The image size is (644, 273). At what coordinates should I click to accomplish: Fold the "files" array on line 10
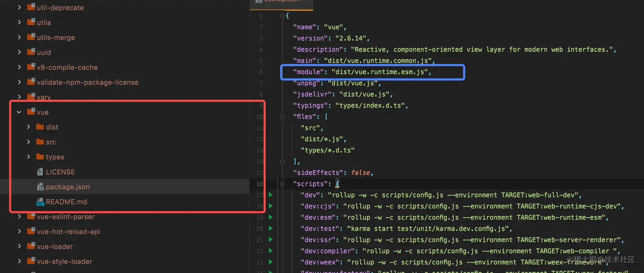coord(282,117)
